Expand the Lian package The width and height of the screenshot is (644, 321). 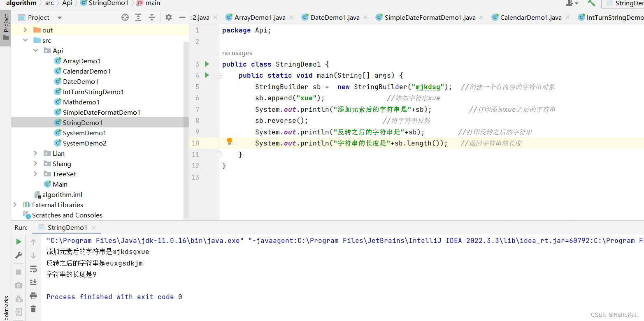coord(36,153)
